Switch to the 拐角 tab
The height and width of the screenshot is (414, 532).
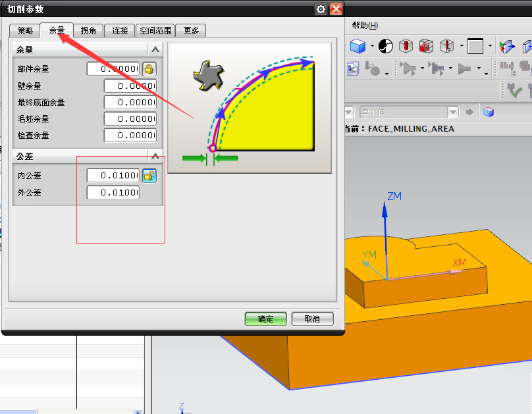pos(88,30)
